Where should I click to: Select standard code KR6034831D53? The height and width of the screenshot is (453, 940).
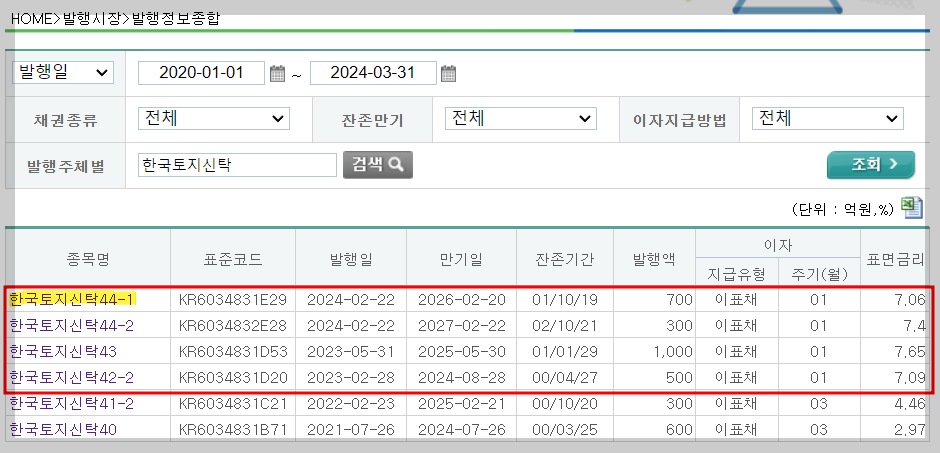[233, 352]
